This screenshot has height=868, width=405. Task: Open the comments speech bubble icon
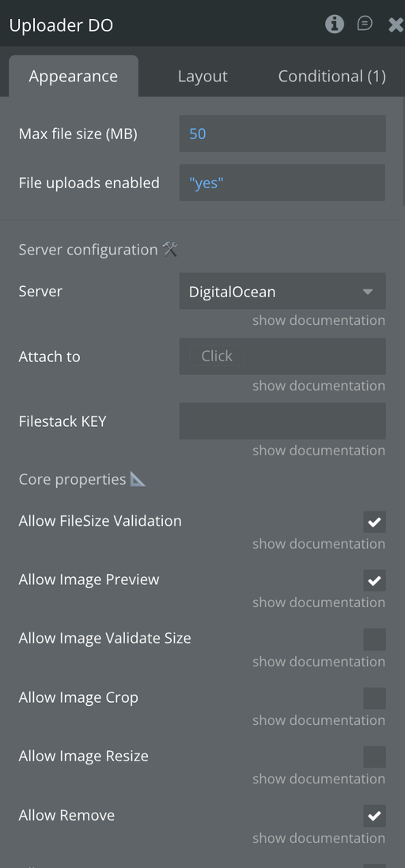pos(365,23)
